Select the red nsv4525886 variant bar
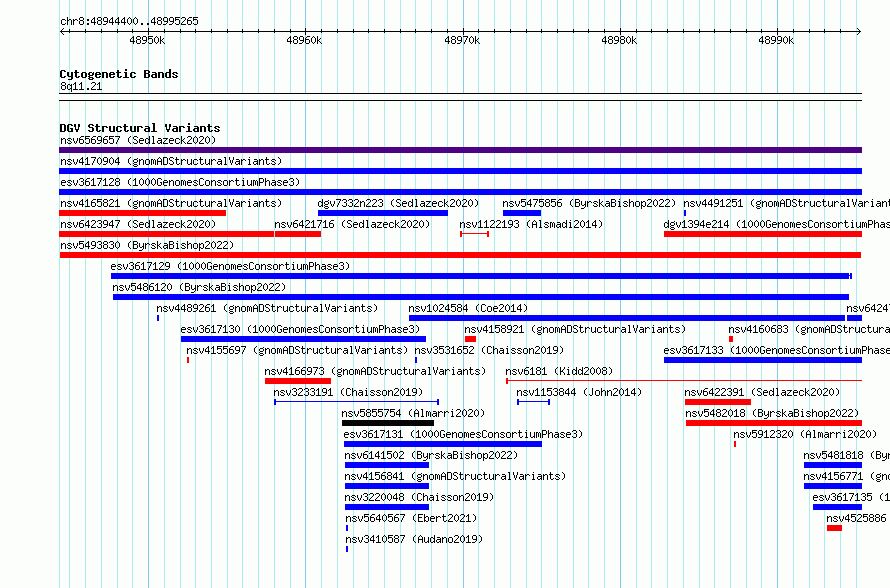The height and width of the screenshot is (588, 890). coord(834,528)
